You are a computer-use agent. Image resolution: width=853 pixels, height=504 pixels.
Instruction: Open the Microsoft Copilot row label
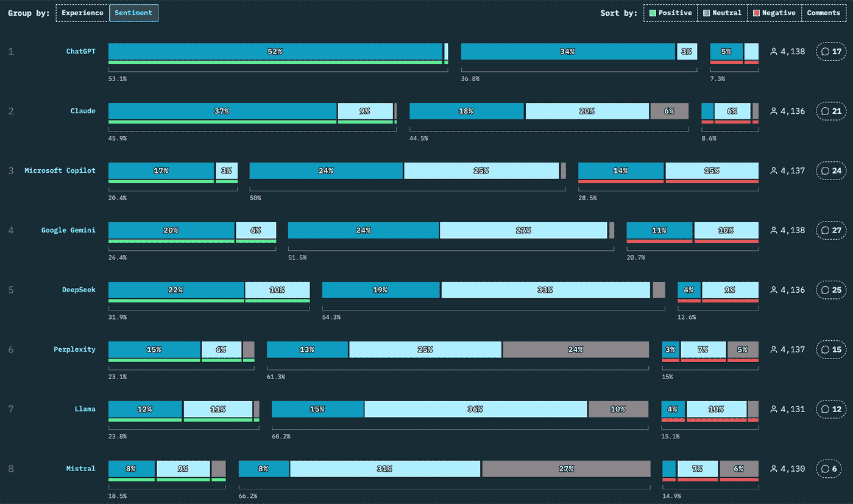point(60,170)
